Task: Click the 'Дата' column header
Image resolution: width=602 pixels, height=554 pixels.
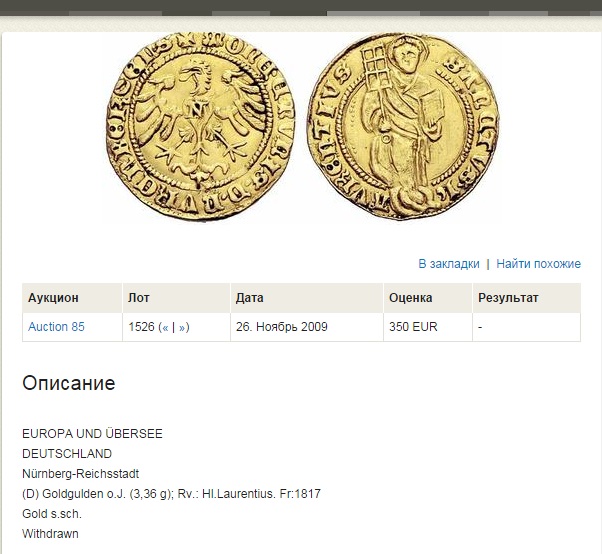Action: 250,298
